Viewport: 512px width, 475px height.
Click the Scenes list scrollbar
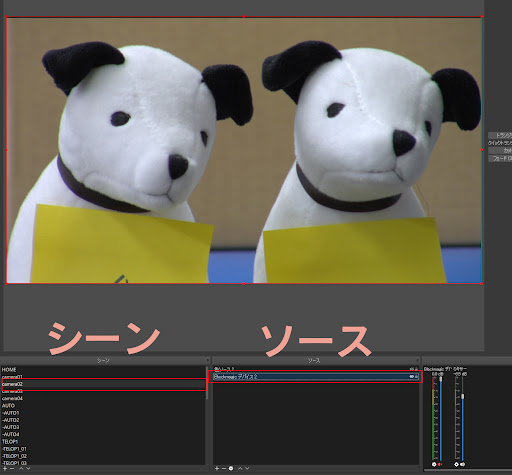click(x=208, y=383)
